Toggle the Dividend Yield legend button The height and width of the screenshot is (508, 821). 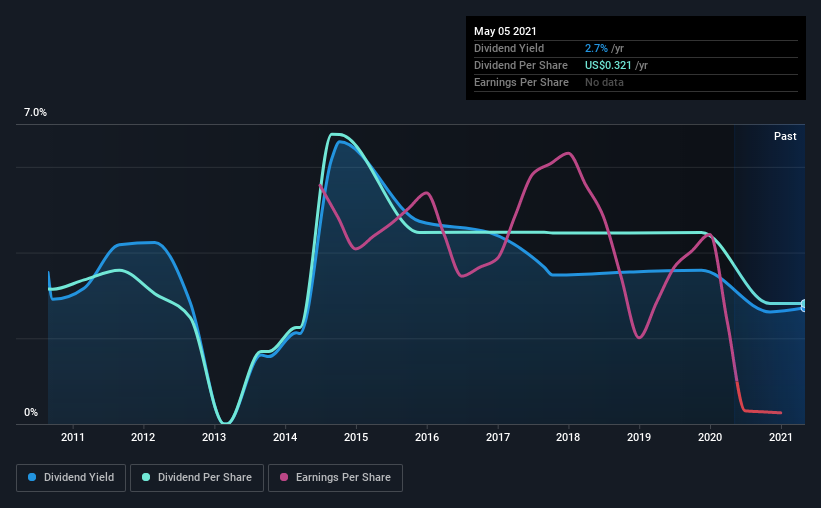click(71, 478)
